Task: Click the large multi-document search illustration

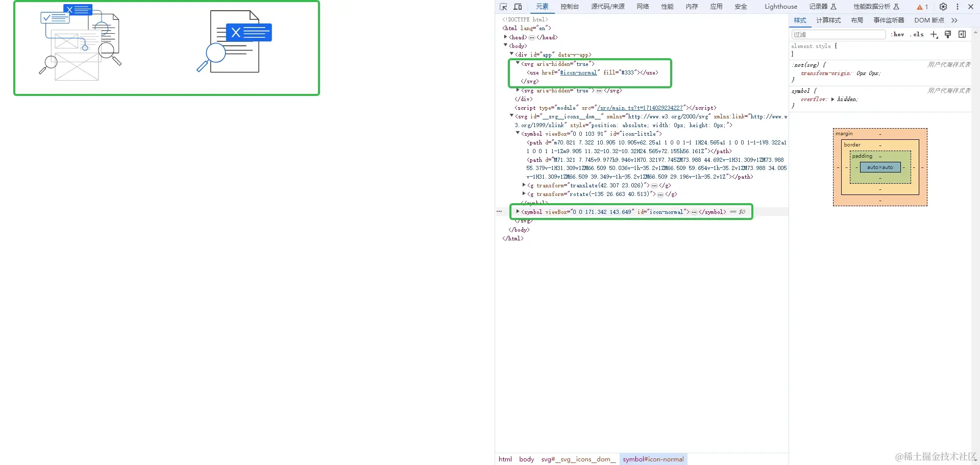Action: coord(81,43)
